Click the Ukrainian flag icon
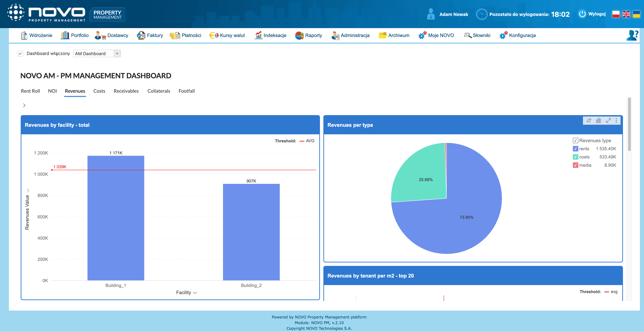 click(x=636, y=14)
